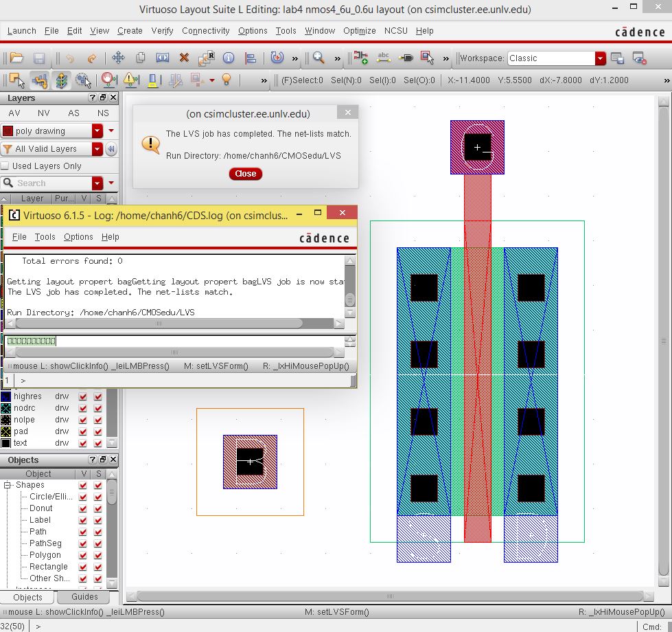This screenshot has height=632, width=672.
Task: Toggle visibility checkbox for the pad layer
Action: click(83, 432)
